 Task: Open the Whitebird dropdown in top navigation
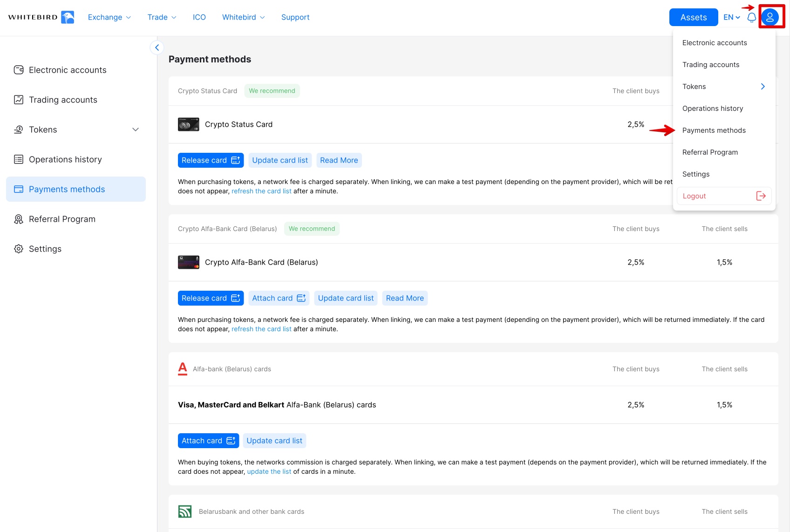(244, 17)
